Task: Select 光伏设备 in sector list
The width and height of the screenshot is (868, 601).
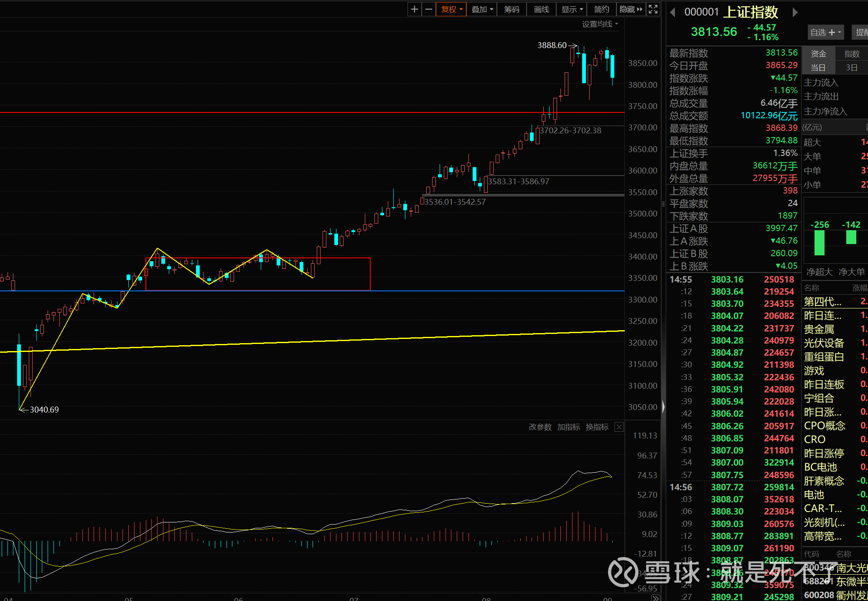Action: tap(824, 343)
